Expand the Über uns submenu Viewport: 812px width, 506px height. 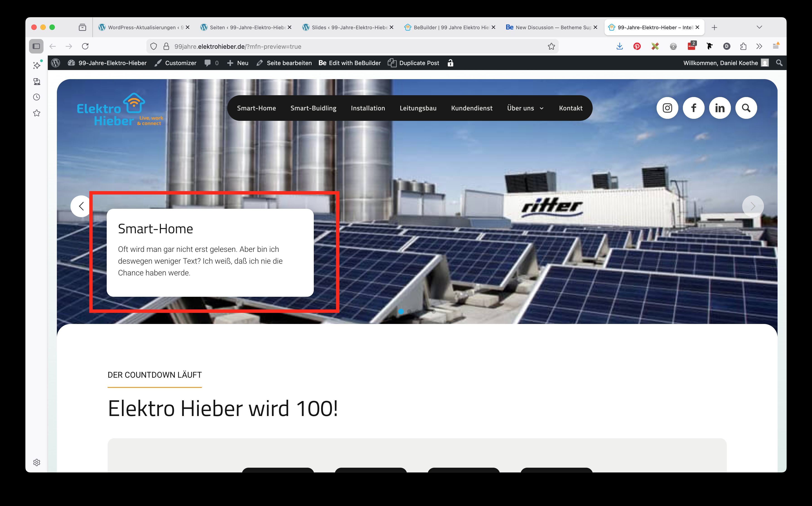point(541,108)
